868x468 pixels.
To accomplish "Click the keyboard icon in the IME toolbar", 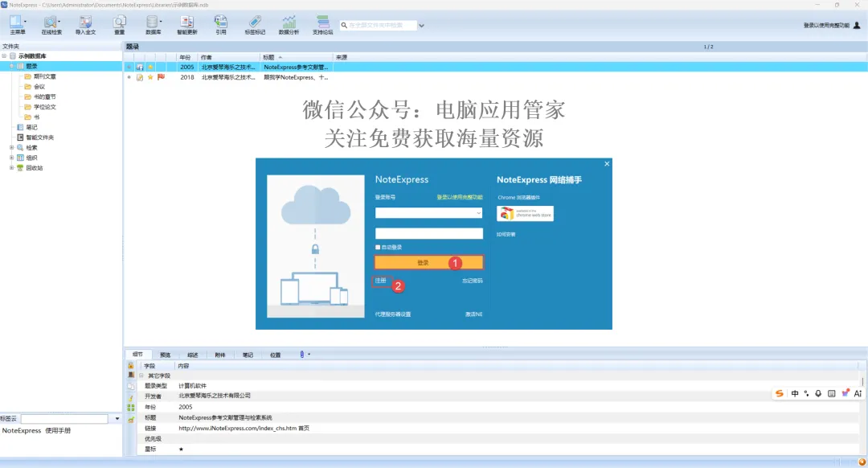I will (832, 393).
